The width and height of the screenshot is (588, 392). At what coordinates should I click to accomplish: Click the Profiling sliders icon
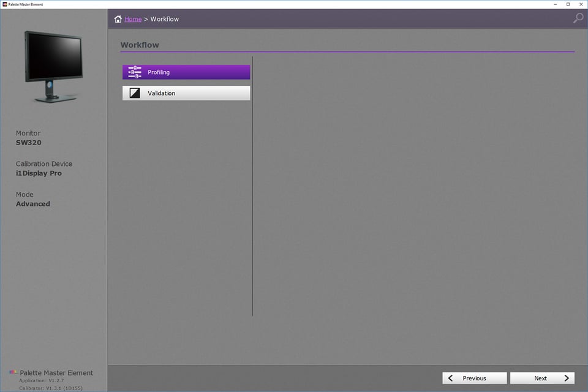coord(135,72)
